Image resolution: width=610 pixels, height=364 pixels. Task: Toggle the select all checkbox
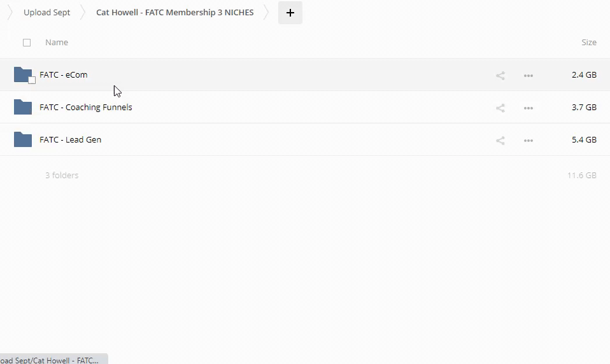(x=27, y=43)
